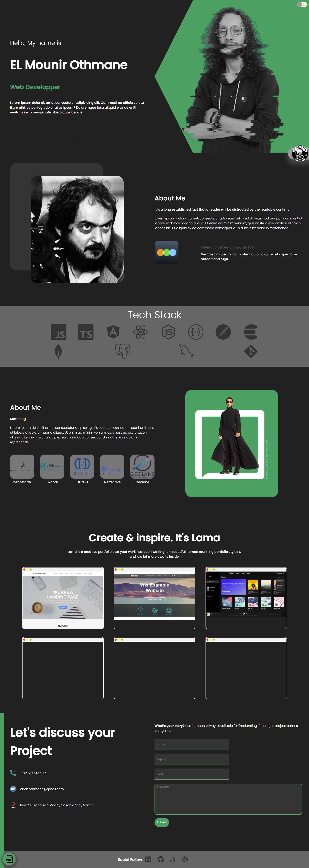This screenshot has height=868, width=309.
Task: Open the React Landing Page project
Action: point(63,598)
